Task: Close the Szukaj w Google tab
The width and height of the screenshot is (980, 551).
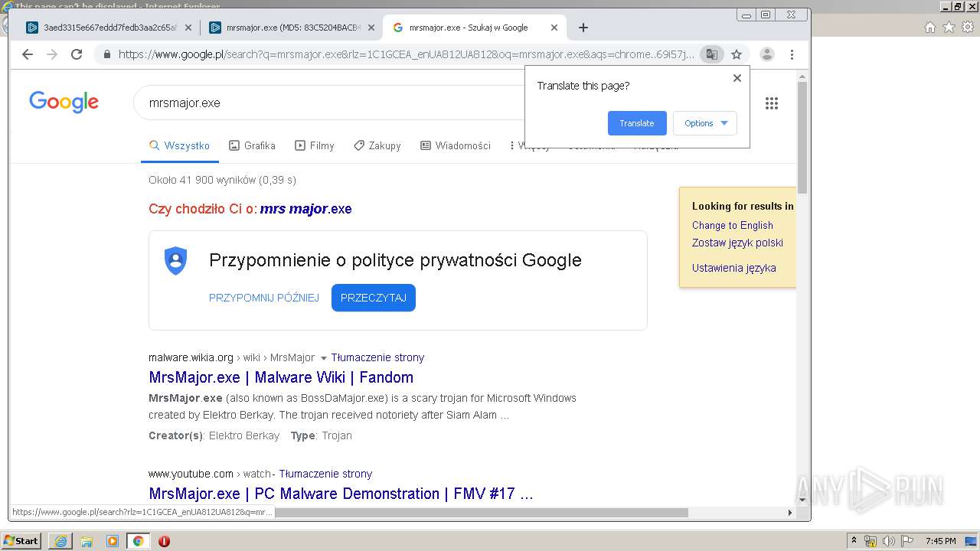Action: tap(554, 28)
